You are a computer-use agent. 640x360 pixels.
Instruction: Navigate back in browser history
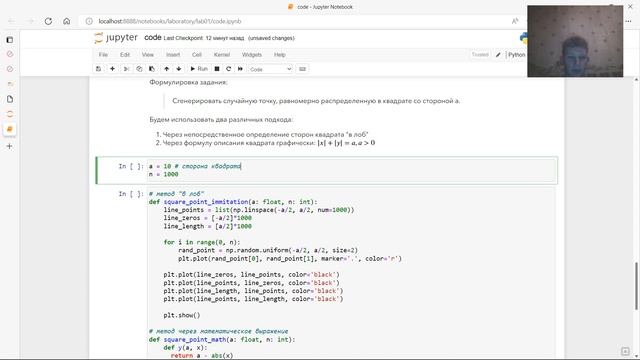tap(11, 21)
